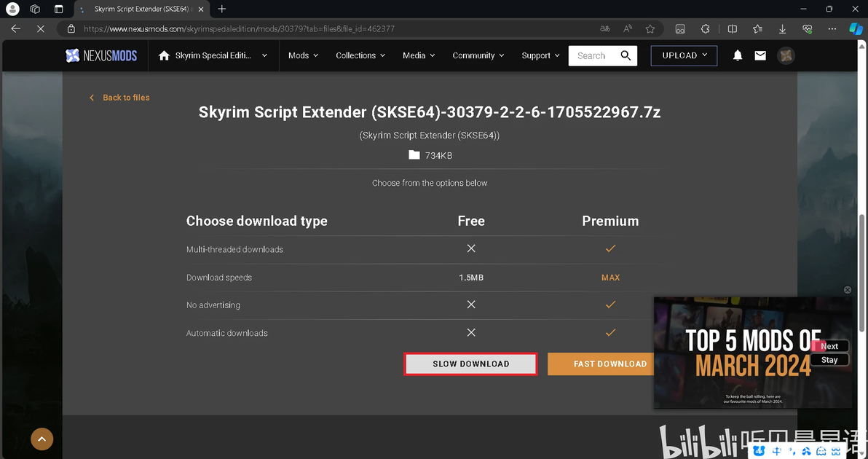The width and height of the screenshot is (868, 459).
Task: Click the browser profile avatar icon
Action: click(x=12, y=9)
